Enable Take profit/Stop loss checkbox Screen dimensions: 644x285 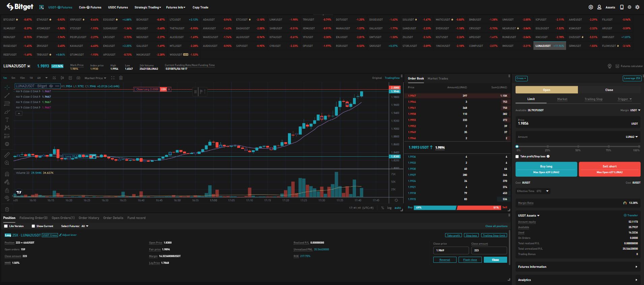coord(517,157)
